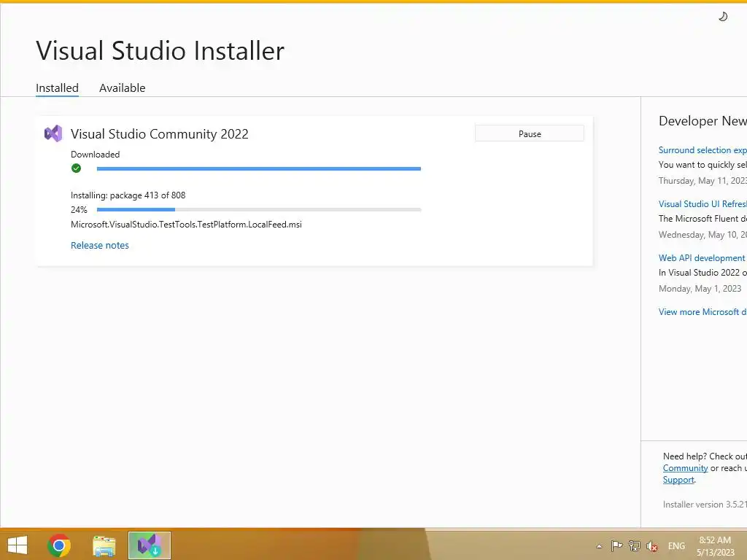Click the Visual Studio Installer heading
The width and height of the screenshot is (747, 560).
160,50
